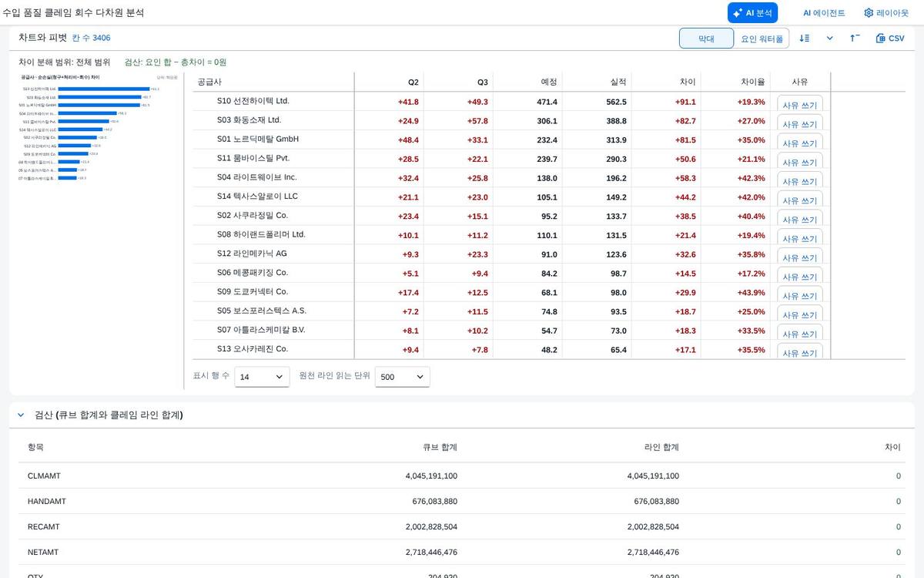Click the 사유 column header

800,82
